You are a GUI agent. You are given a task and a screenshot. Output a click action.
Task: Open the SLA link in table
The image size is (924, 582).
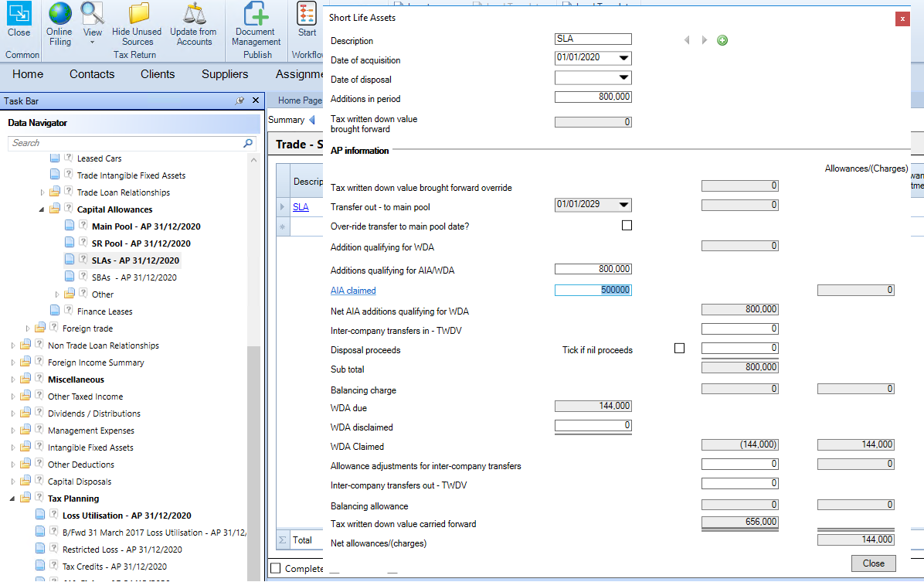click(x=301, y=207)
